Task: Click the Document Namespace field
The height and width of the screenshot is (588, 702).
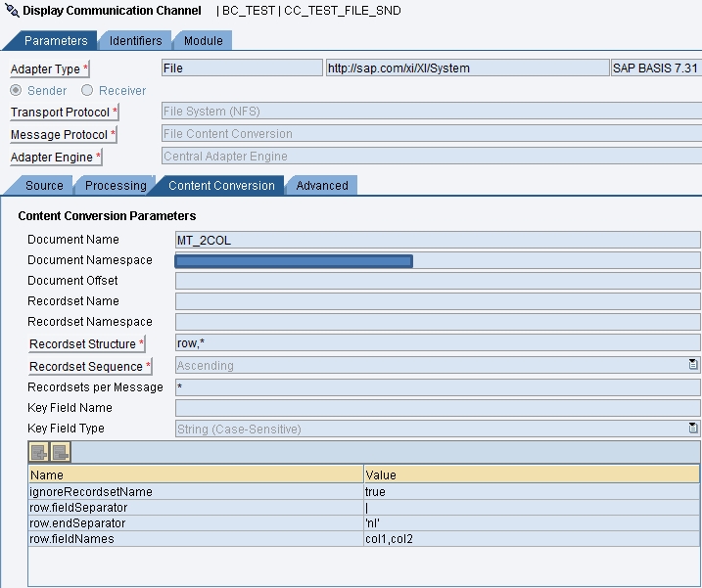Action: click(x=438, y=260)
